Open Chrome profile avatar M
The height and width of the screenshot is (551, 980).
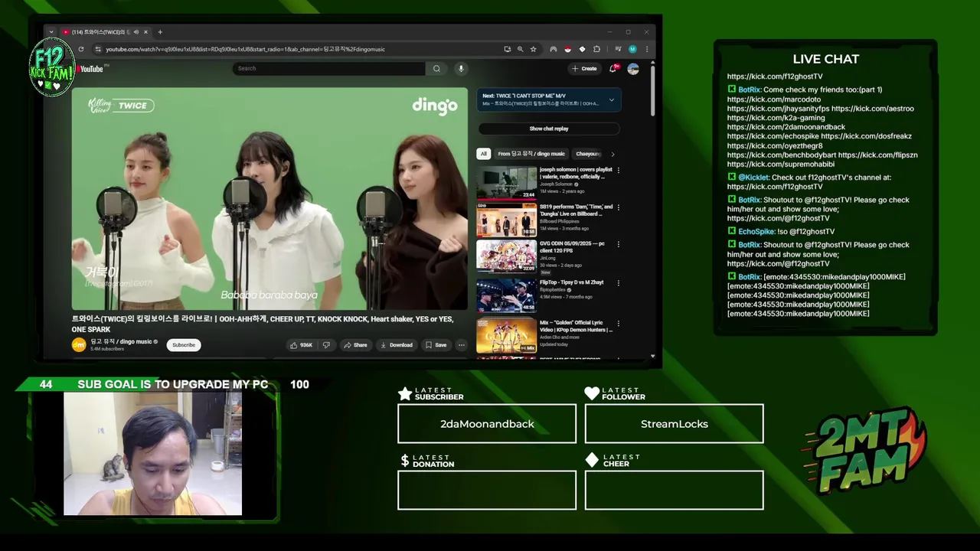point(632,49)
